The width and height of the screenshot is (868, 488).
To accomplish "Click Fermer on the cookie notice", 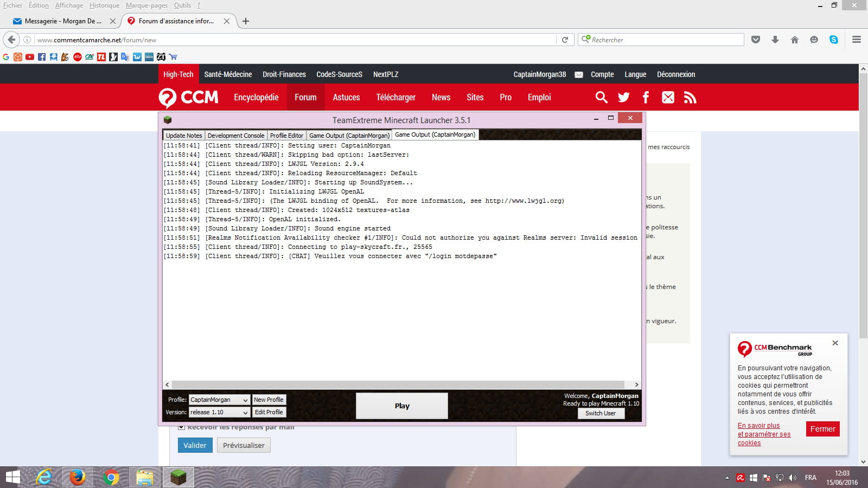I will coord(822,429).
